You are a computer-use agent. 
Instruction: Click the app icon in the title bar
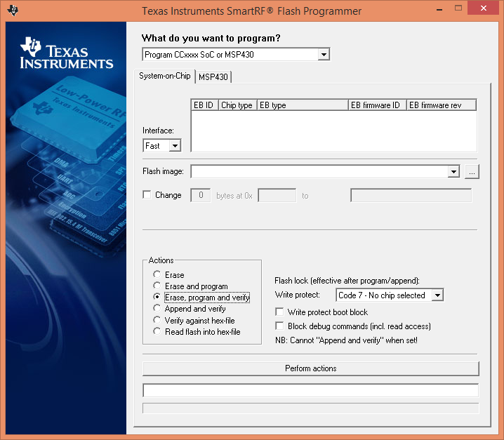point(13,11)
